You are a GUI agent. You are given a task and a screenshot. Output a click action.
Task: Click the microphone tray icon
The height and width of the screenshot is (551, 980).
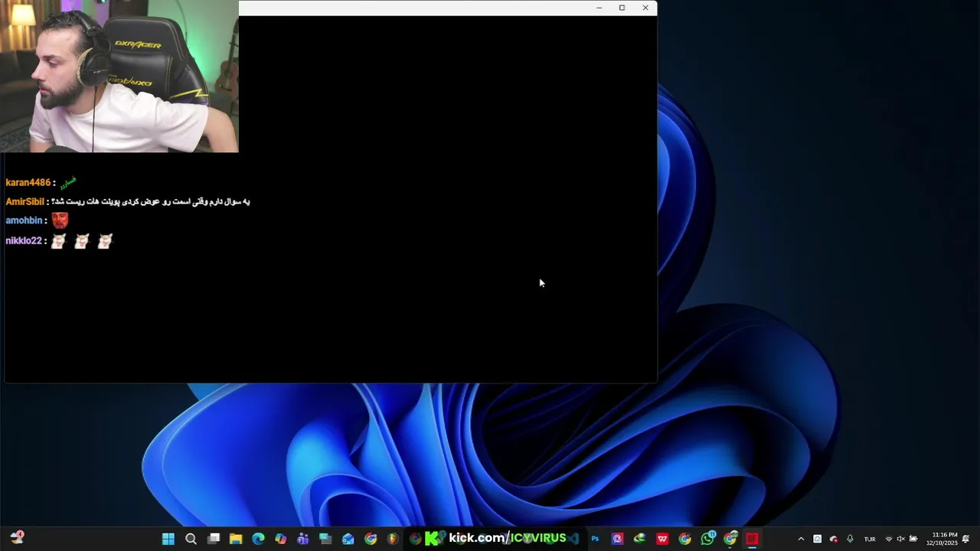(x=850, y=539)
